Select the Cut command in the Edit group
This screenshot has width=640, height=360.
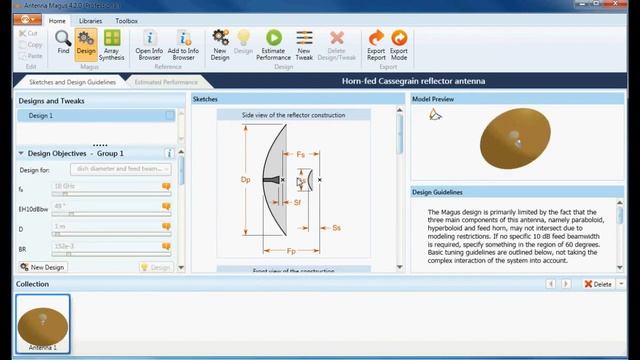pyautogui.click(x=28, y=33)
